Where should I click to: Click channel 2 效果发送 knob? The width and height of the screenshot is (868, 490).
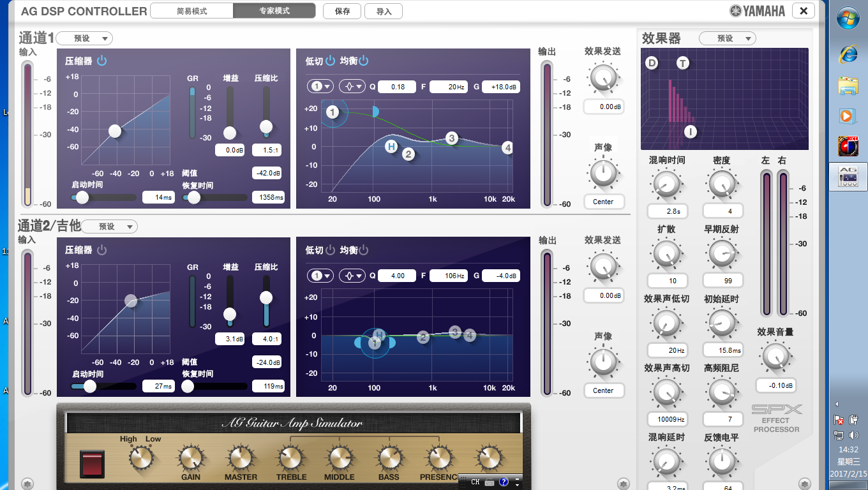pos(603,267)
